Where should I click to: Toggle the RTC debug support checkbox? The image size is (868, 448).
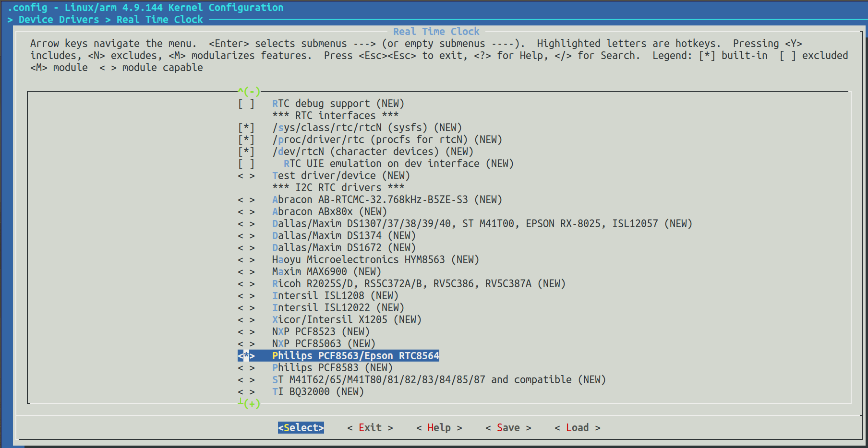pos(246,104)
